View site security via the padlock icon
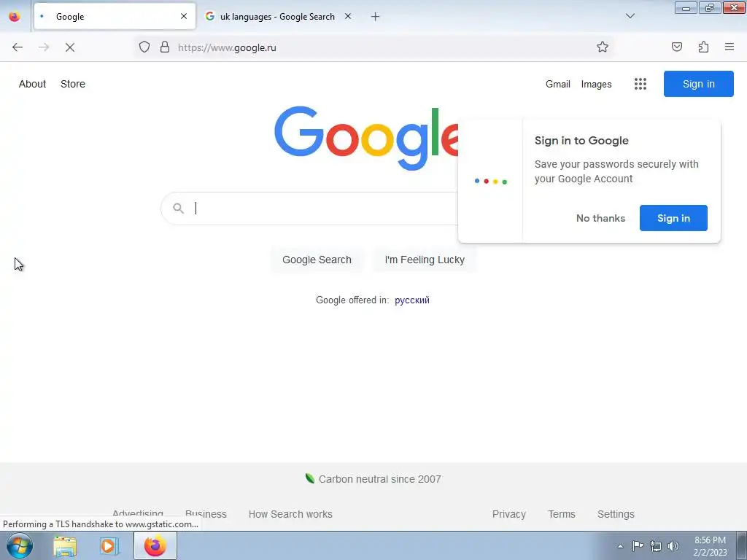The width and height of the screenshot is (747, 560). tap(165, 47)
